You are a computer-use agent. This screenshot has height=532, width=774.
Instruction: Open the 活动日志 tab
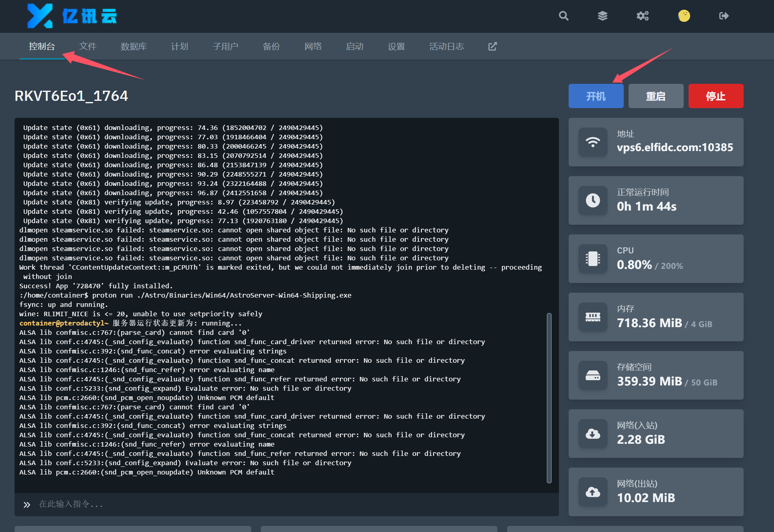click(446, 47)
